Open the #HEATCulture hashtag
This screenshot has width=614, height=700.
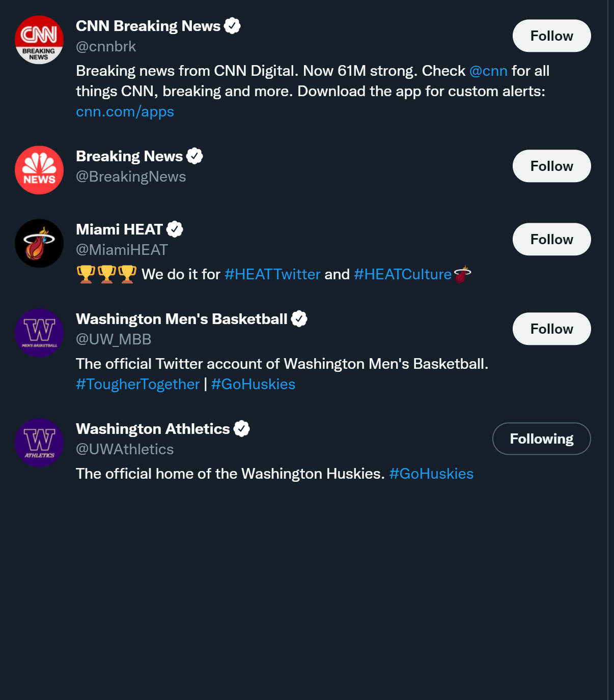(403, 274)
